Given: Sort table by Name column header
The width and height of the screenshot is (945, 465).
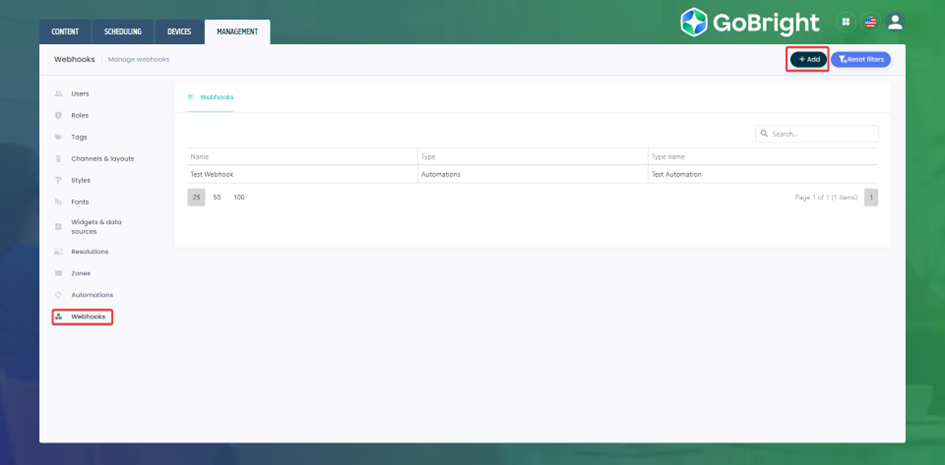Looking at the screenshot, I should tap(200, 157).
